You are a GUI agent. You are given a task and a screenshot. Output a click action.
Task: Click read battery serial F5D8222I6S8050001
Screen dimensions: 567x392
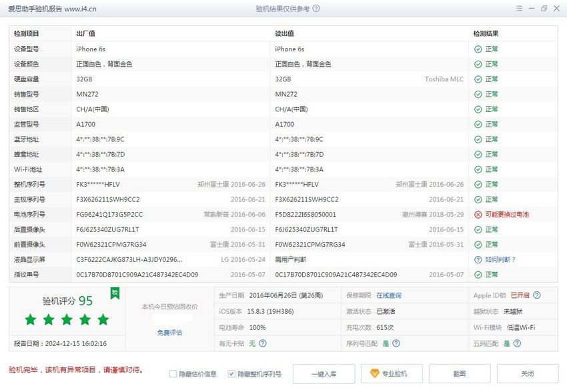pyautogui.click(x=306, y=215)
